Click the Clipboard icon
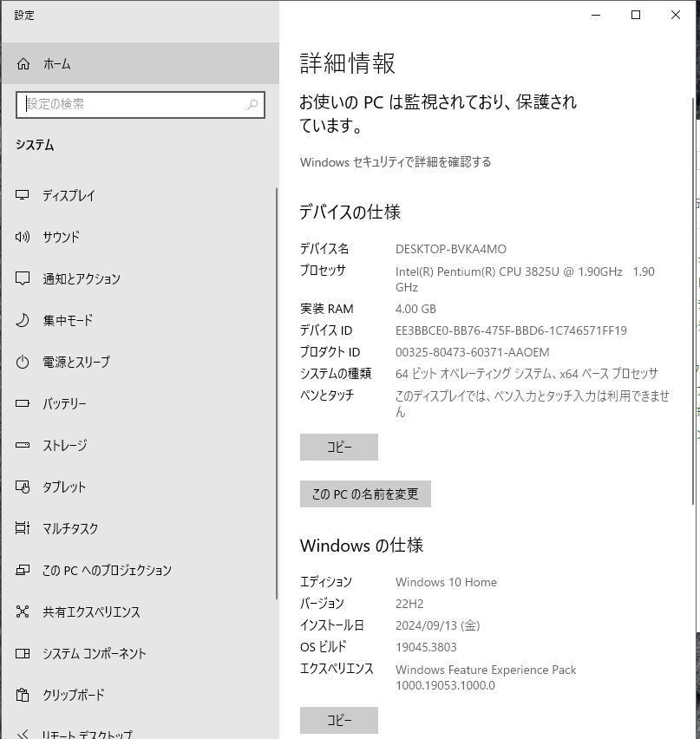 coord(23,695)
